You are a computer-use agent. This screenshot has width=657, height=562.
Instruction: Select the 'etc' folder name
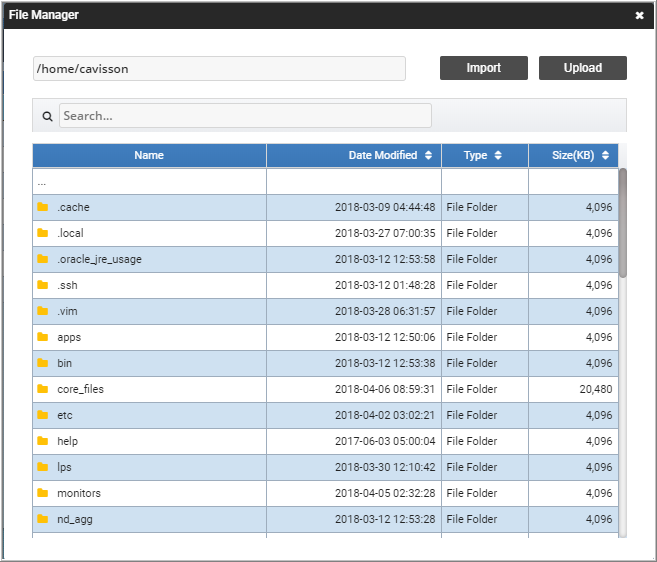pos(65,415)
